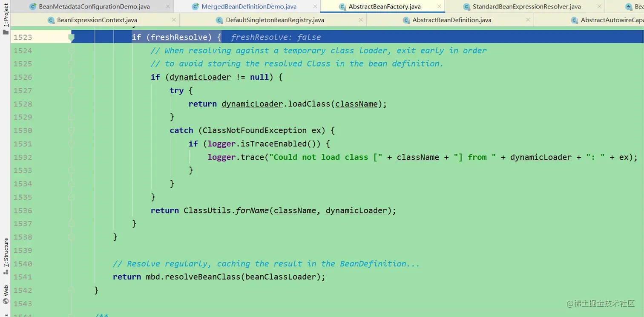Click the class icon of StandardBeanExpressionResolver.java tab

(467, 6)
